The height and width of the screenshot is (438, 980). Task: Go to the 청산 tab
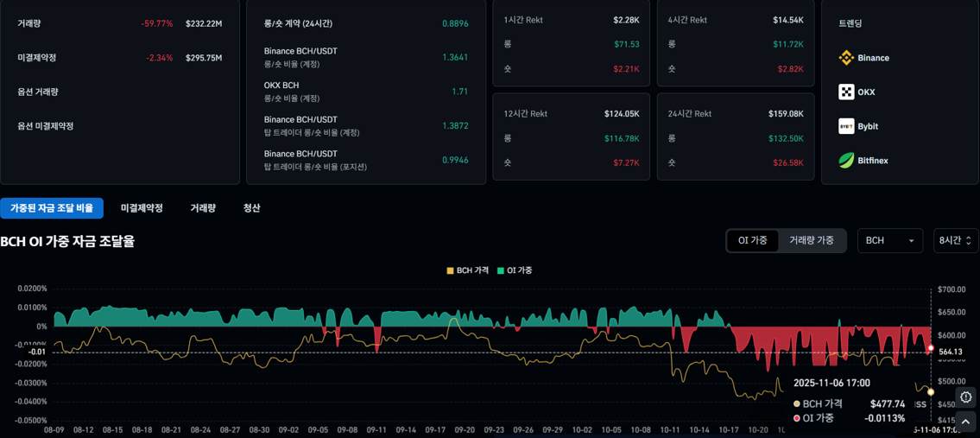[x=251, y=208]
